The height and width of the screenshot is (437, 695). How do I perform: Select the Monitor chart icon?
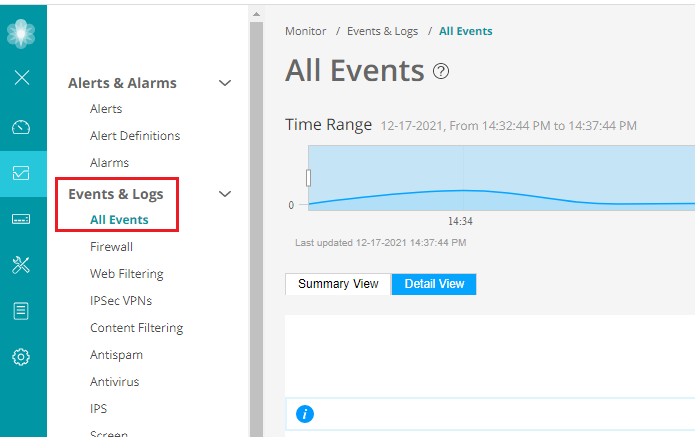(x=22, y=173)
